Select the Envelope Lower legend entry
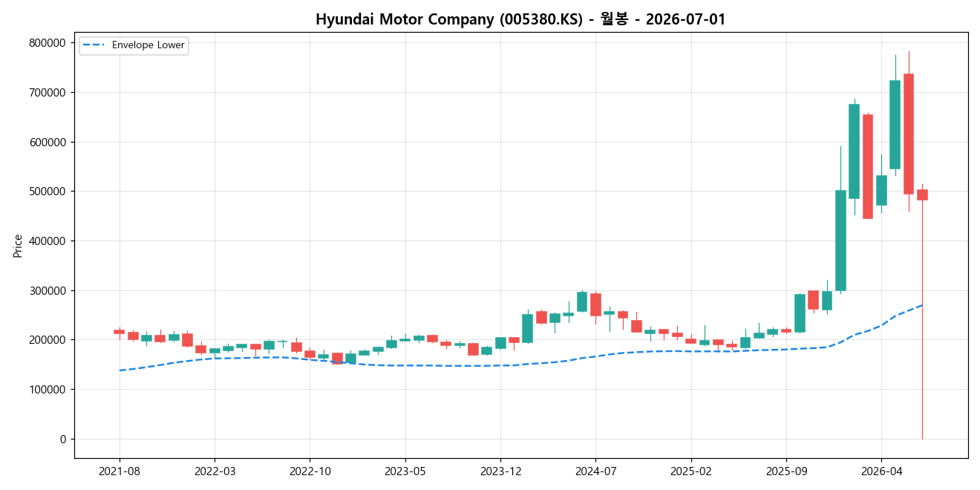Image resolution: width=980 pixels, height=490 pixels. tap(134, 45)
